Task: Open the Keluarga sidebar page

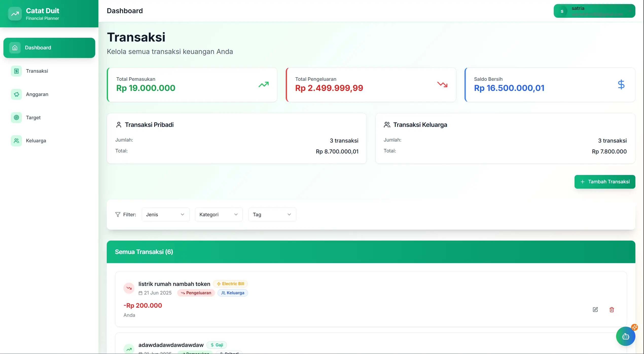Action: [36, 141]
